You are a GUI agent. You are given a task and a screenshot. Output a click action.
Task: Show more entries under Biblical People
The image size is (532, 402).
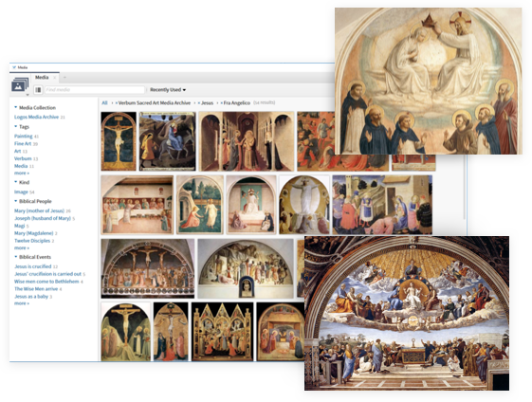tap(22, 248)
